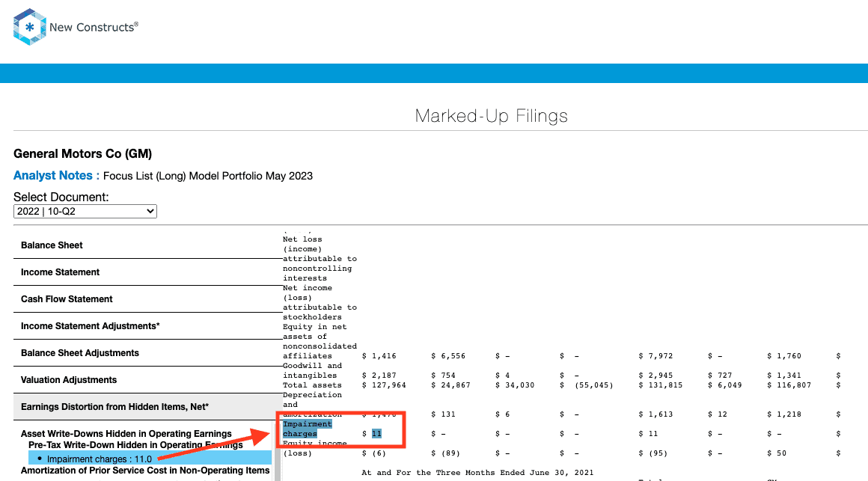Select Amortization of Prior Service Cost item
Screen dimensions: 868x481
click(145, 471)
